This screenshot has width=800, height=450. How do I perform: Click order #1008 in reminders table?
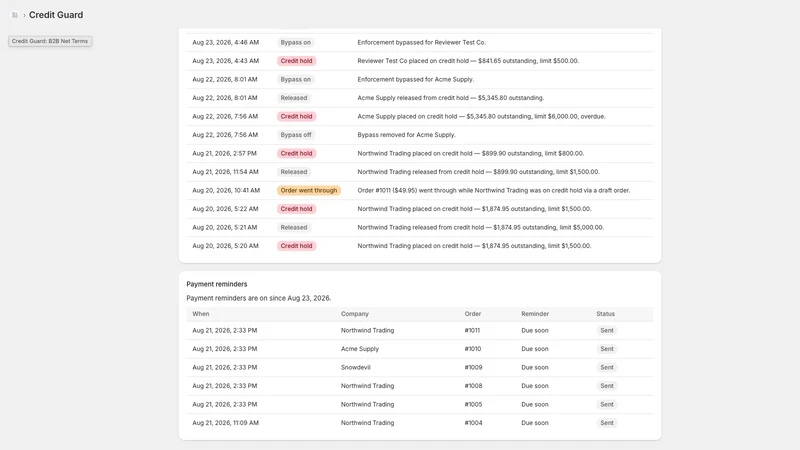click(x=473, y=386)
